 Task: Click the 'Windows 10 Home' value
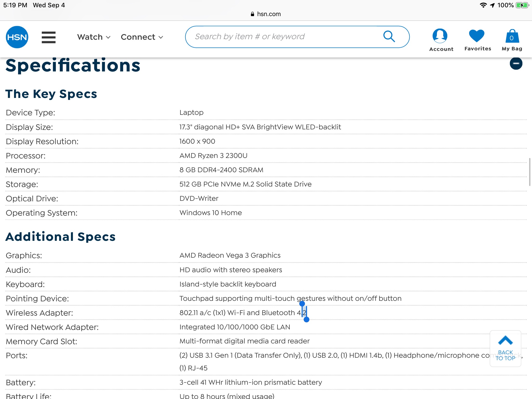211,213
